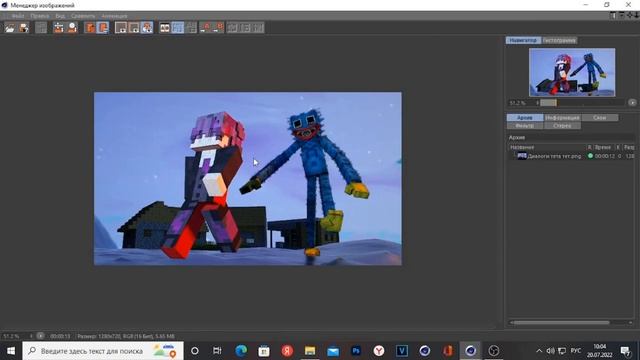Launch Microsoft Edge from the taskbar
The height and width of the screenshot is (360, 640).
coord(241,351)
